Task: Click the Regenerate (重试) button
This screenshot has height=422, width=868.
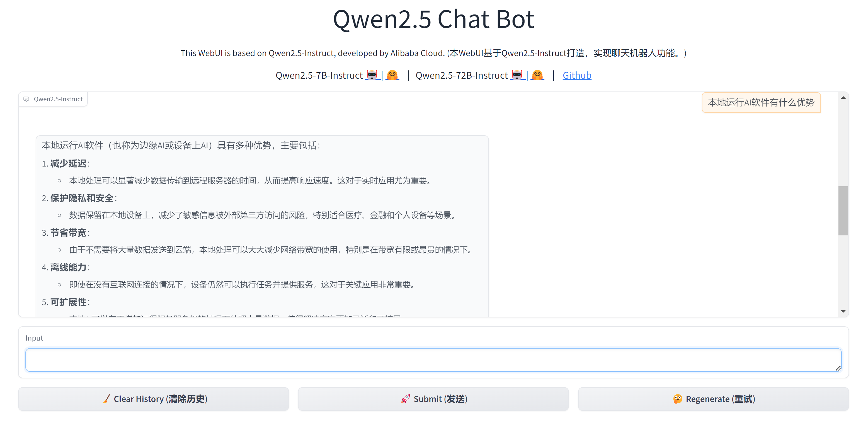Action: pos(713,399)
